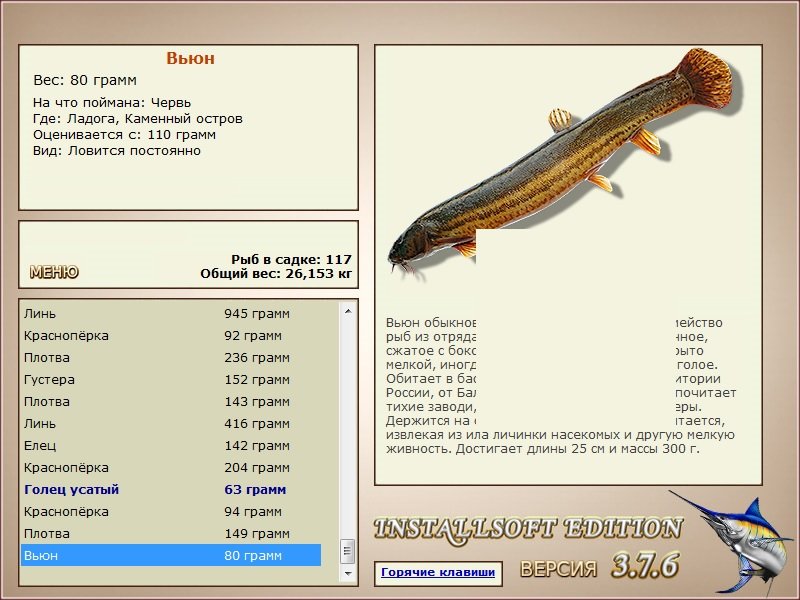
Task: Click the Оценивается с: 110 грамм line
Action: point(124,135)
